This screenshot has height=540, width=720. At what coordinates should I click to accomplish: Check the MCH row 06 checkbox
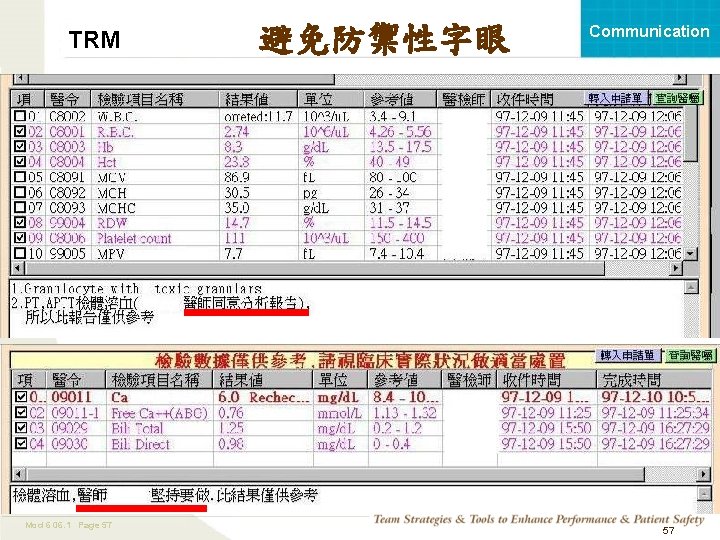[20, 192]
